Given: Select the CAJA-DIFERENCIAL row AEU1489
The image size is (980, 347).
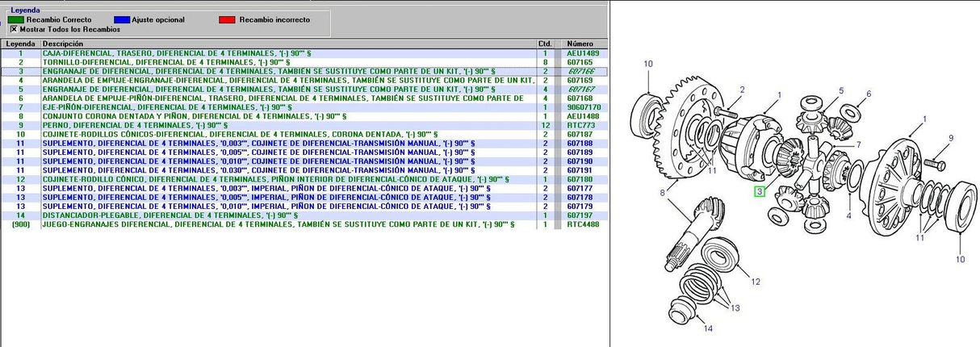Looking at the screenshot, I should pyautogui.click(x=287, y=52).
